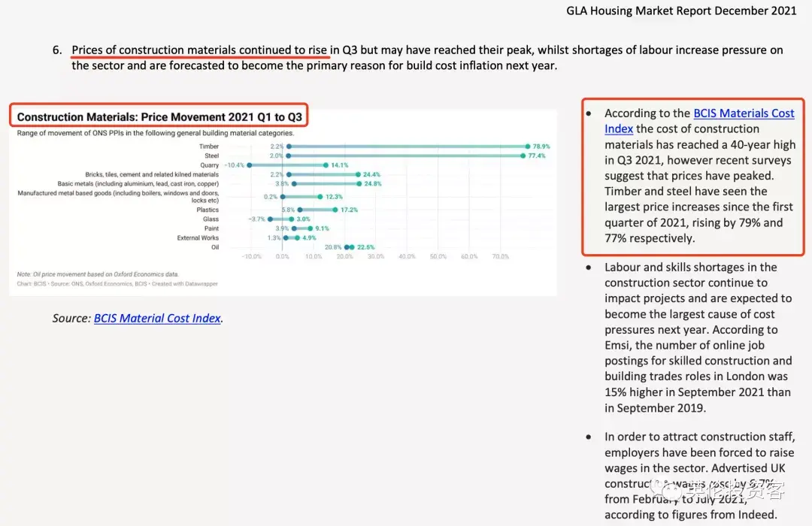Viewport: 812px width, 526px height.
Task: Click the underlined heading about construction materials prices
Action: tap(199, 50)
